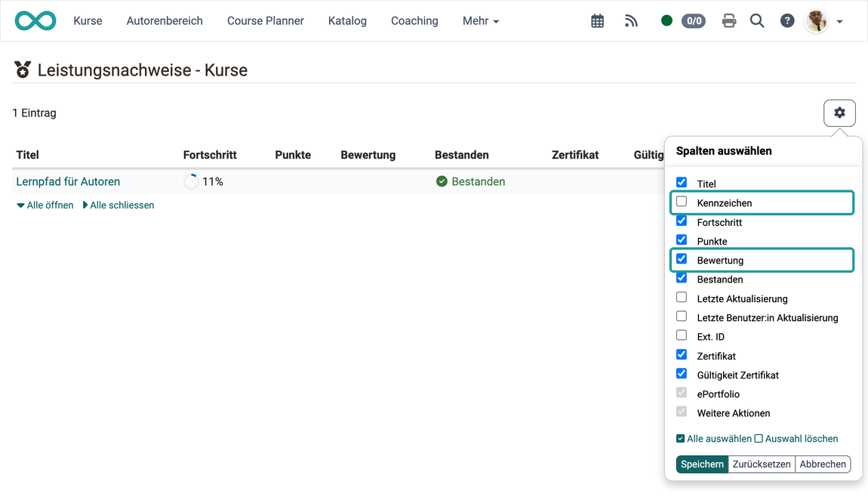
Task: Open the Katalog menu item
Action: click(347, 21)
